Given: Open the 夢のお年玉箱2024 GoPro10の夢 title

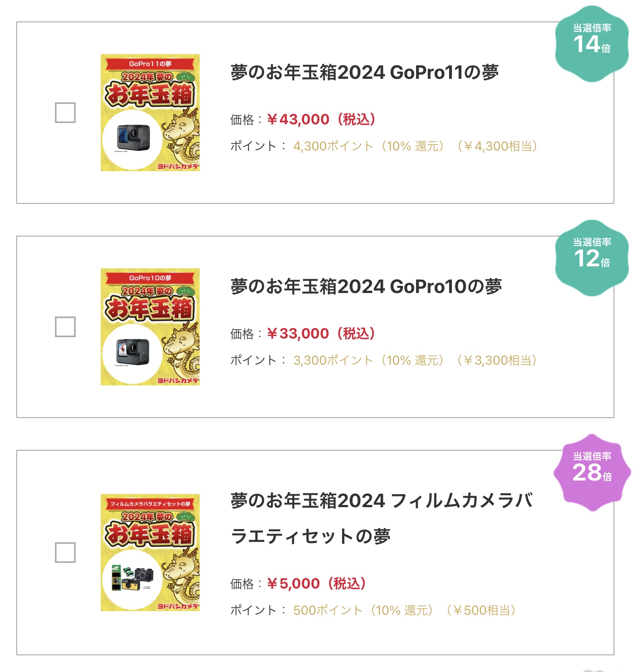Looking at the screenshot, I should (x=366, y=287).
